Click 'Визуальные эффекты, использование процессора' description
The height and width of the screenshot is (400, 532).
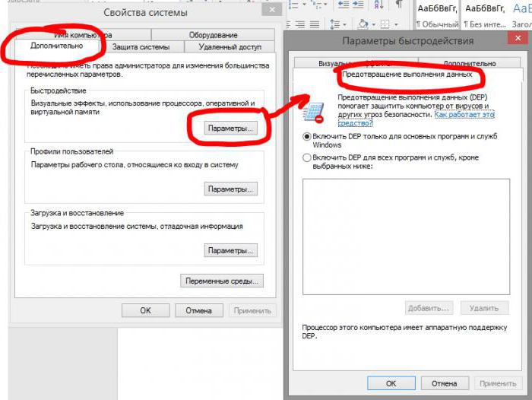[143, 107]
